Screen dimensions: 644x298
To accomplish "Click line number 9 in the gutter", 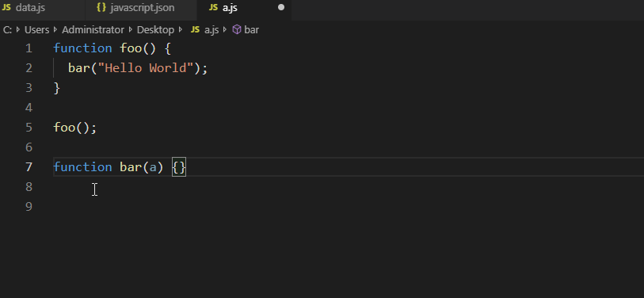I will pos(29,206).
